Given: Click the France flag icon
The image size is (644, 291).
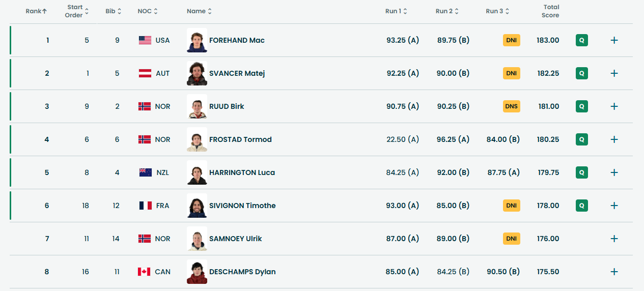Looking at the screenshot, I should click(x=145, y=206).
